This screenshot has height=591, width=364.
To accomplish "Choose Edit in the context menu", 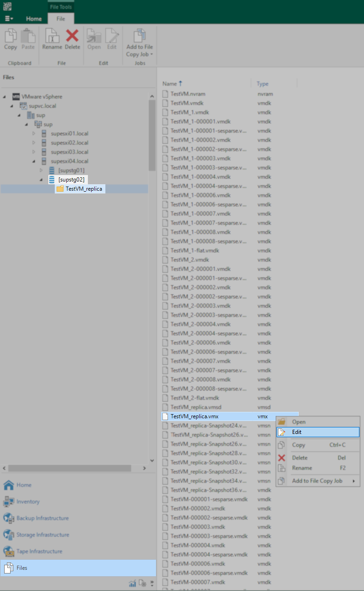I will click(318, 432).
